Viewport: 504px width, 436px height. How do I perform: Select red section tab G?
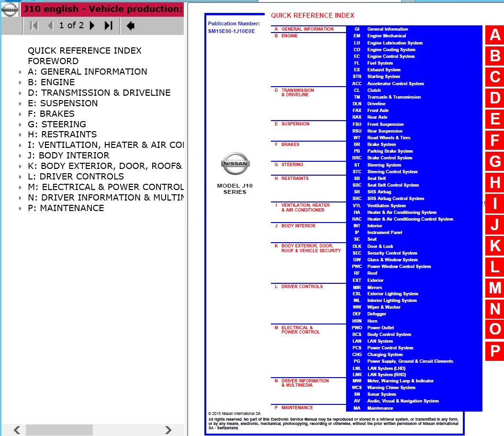[x=495, y=161]
